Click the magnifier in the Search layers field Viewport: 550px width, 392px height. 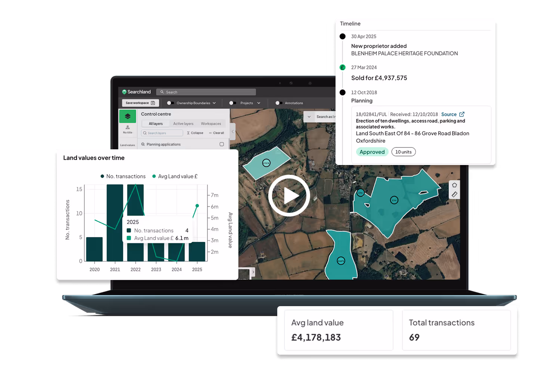pos(145,133)
